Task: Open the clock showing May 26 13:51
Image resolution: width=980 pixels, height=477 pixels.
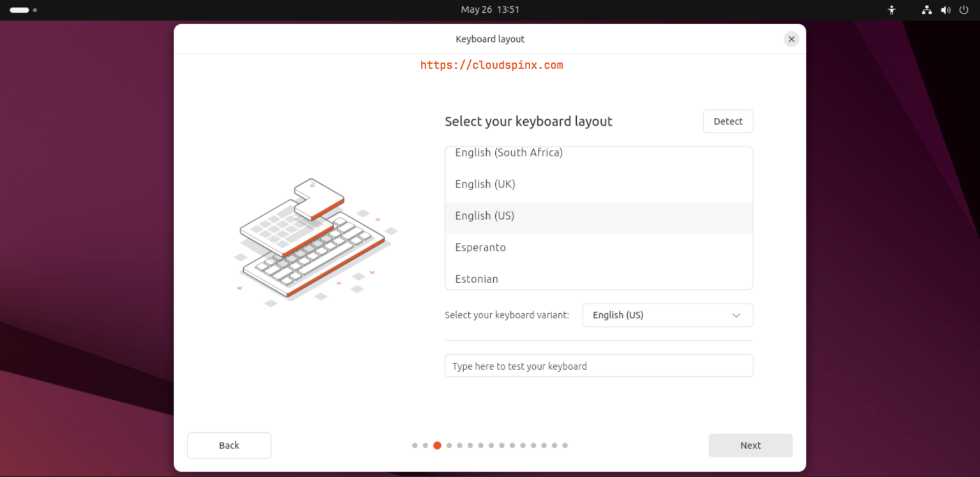Action: [x=490, y=10]
